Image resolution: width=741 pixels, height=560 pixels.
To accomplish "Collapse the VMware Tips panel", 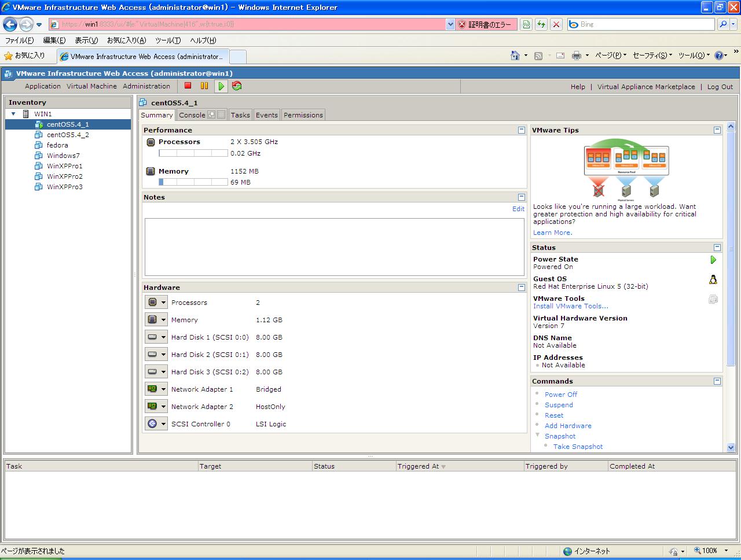I will [x=717, y=130].
